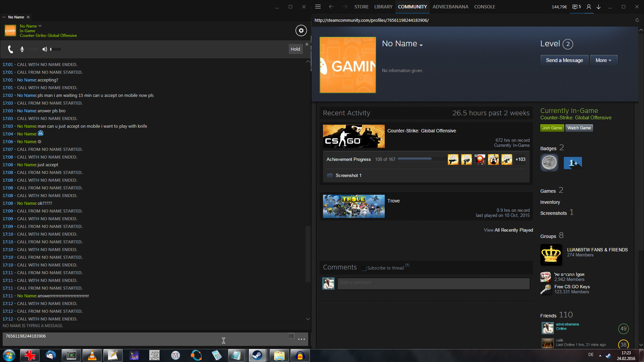Click the Send a Message button
Viewport: 644px width, 362px height.
[564, 60]
